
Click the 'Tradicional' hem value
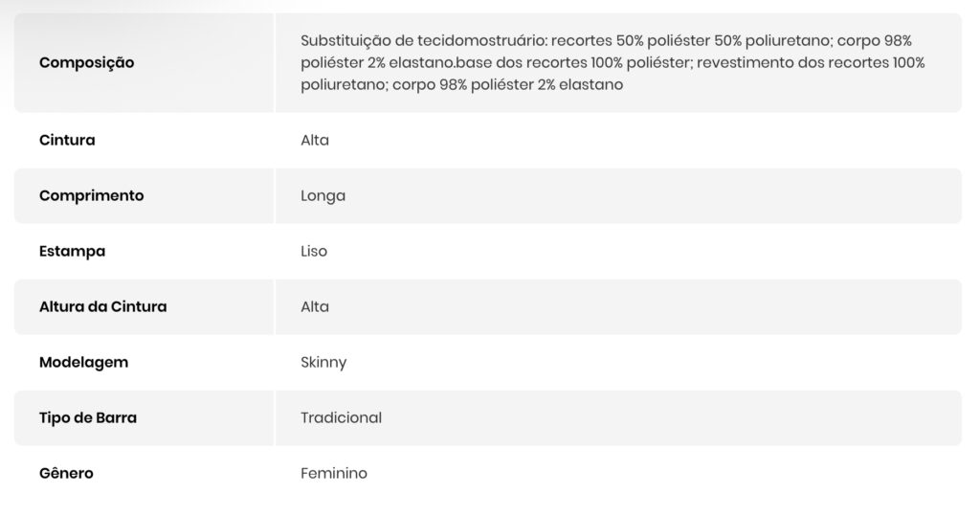pyautogui.click(x=341, y=417)
